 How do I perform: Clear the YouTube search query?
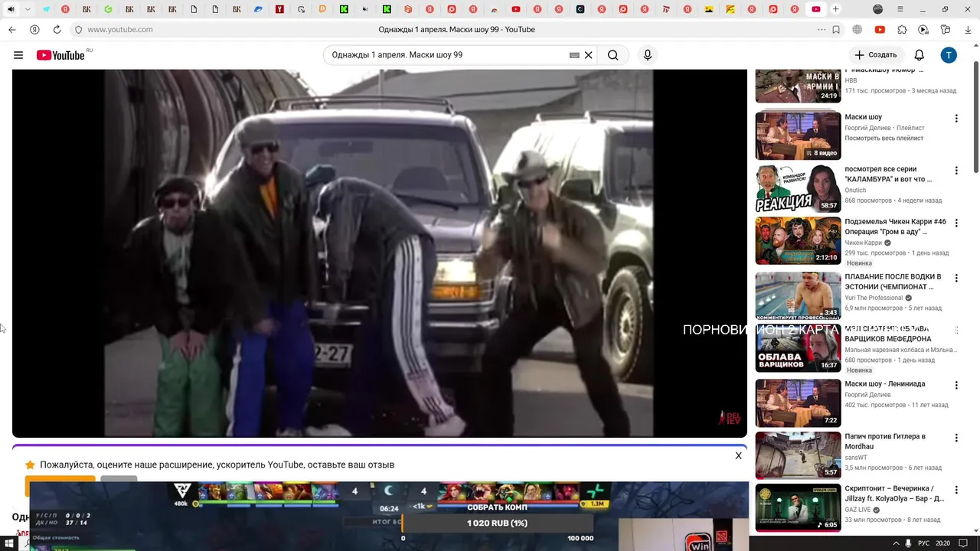point(589,55)
